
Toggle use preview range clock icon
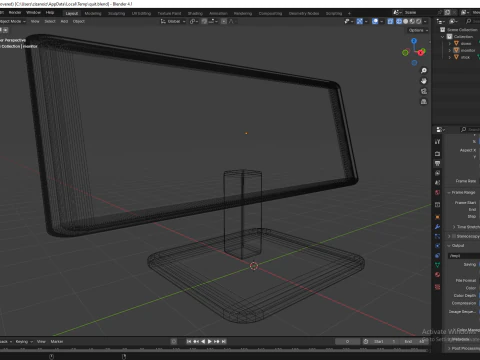click(366, 341)
